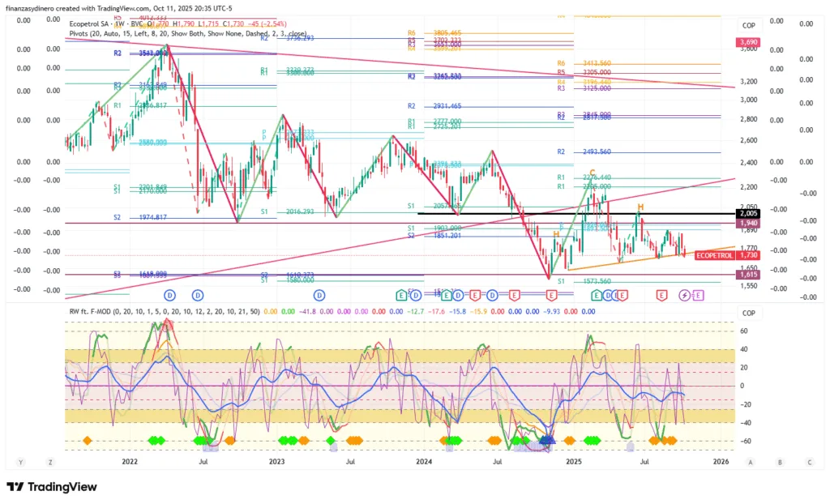Click the ECOPETROL price label on axis

pyautogui.click(x=714, y=255)
